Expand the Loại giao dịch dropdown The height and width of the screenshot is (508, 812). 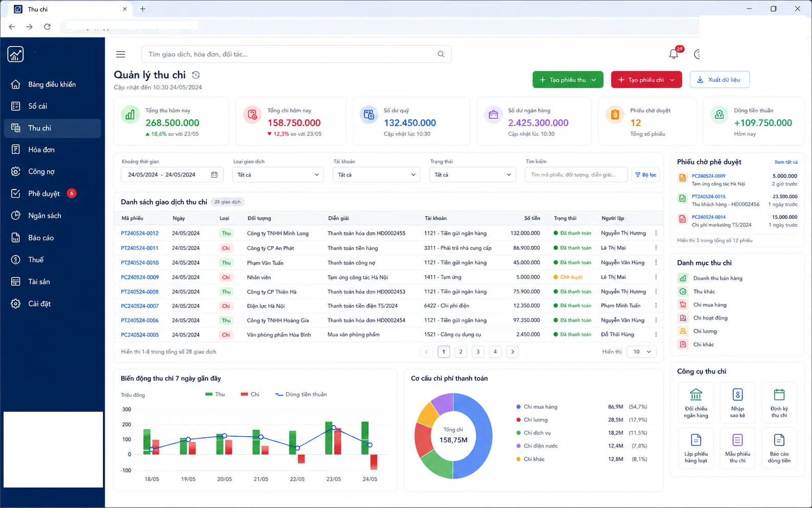[278, 175]
